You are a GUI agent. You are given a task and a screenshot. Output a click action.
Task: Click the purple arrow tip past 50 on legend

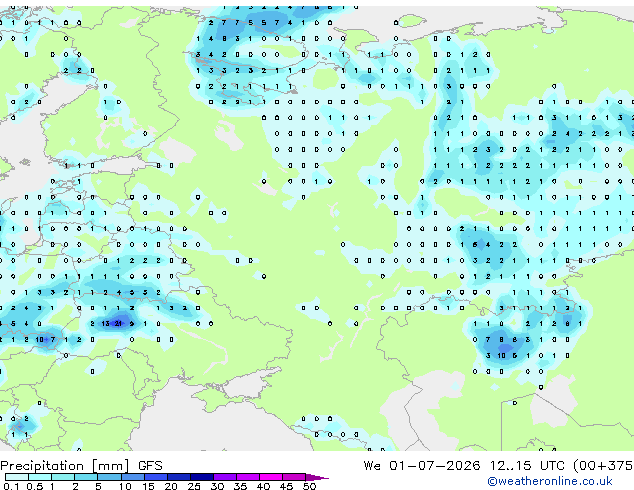tap(317, 477)
